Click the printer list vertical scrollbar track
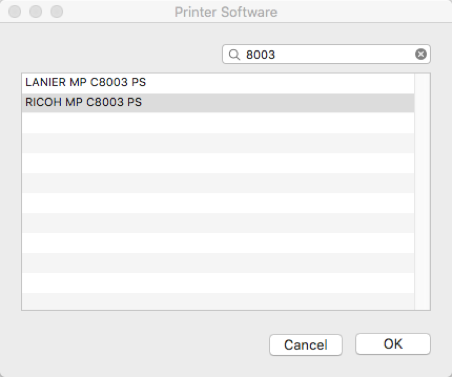452x377 pixels. click(x=422, y=192)
